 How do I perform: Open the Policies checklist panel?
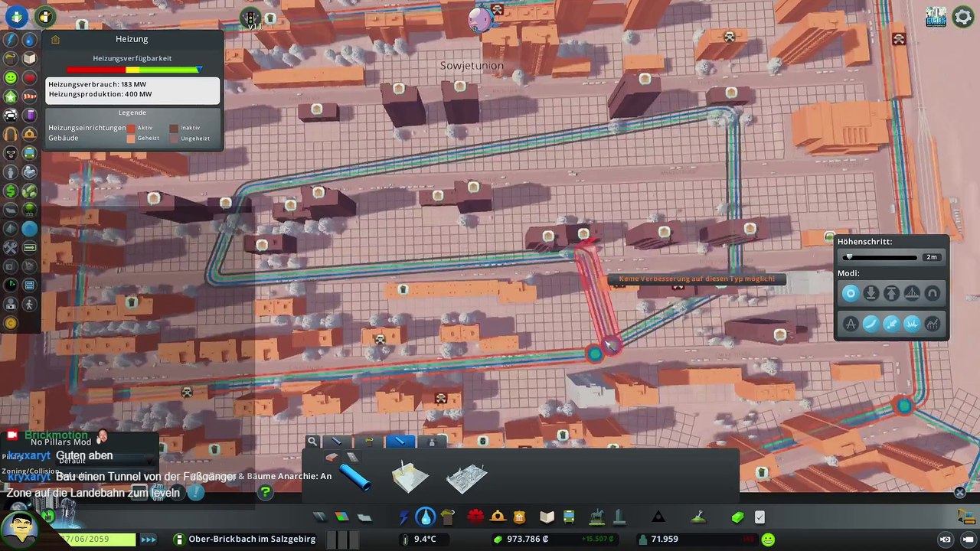pos(759,517)
